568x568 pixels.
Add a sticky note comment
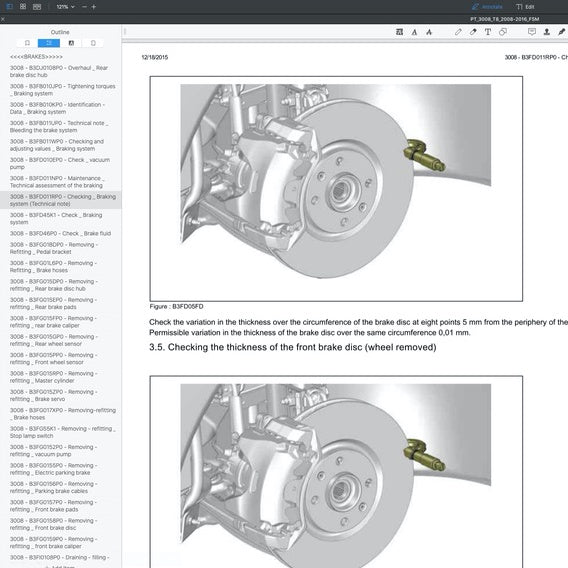[532, 32]
